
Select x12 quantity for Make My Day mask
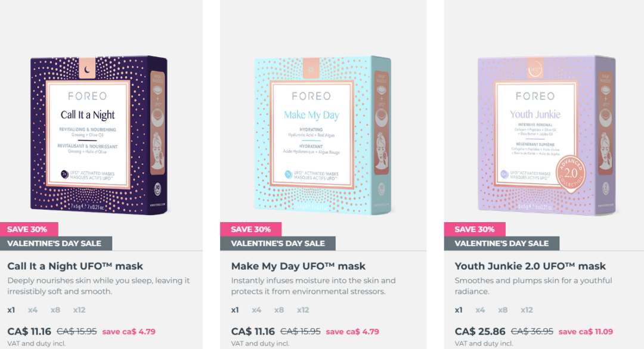click(303, 310)
